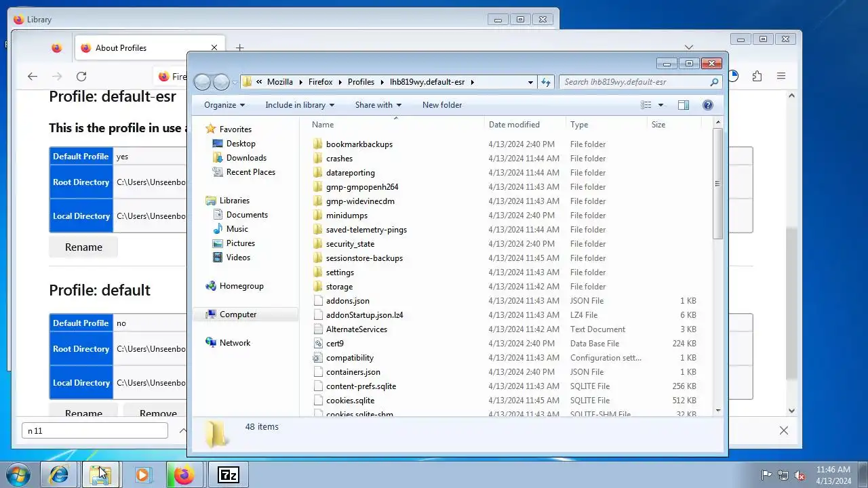Click volume icon in system tray

800,475
